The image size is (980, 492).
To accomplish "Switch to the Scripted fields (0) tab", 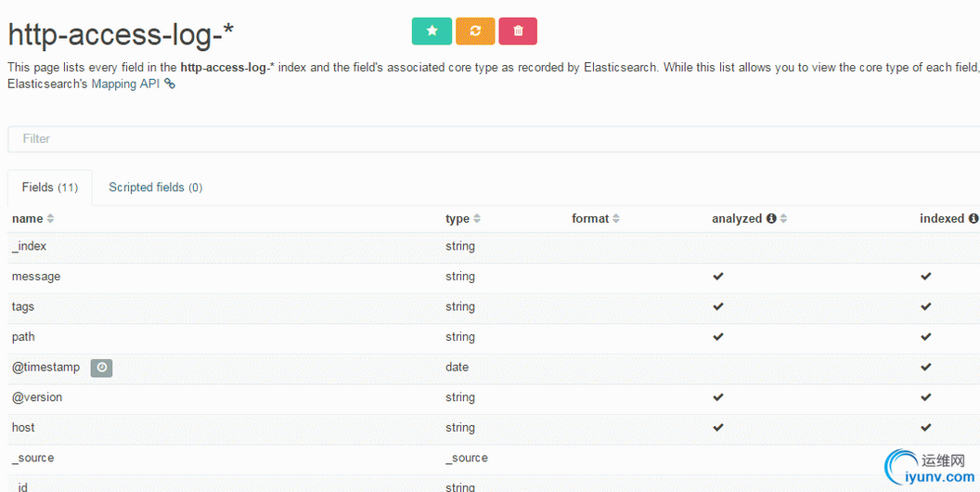I will pos(156,188).
